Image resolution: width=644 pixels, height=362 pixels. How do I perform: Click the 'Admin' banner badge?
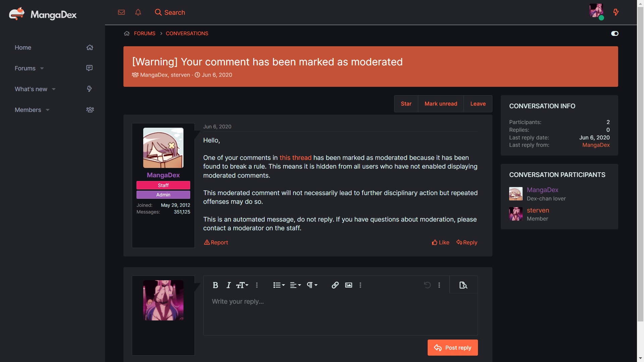pyautogui.click(x=163, y=195)
